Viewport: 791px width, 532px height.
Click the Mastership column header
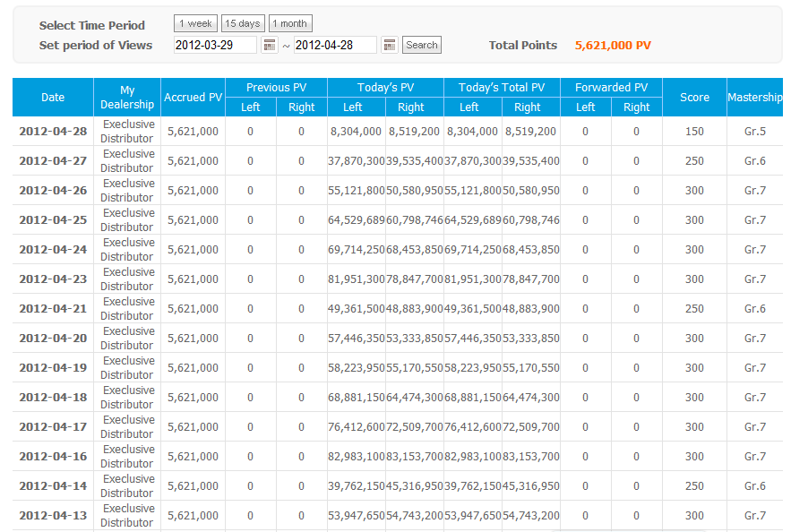click(x=755, y=98)
